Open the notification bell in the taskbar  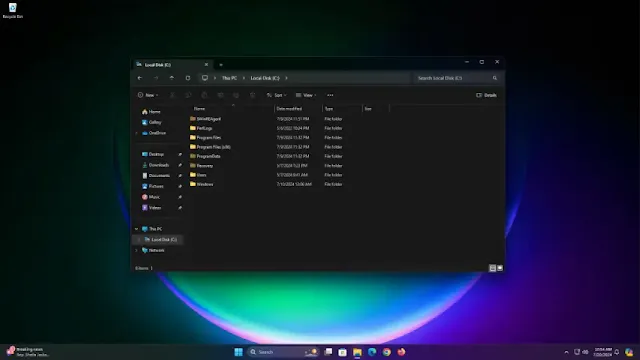(617, 352)
